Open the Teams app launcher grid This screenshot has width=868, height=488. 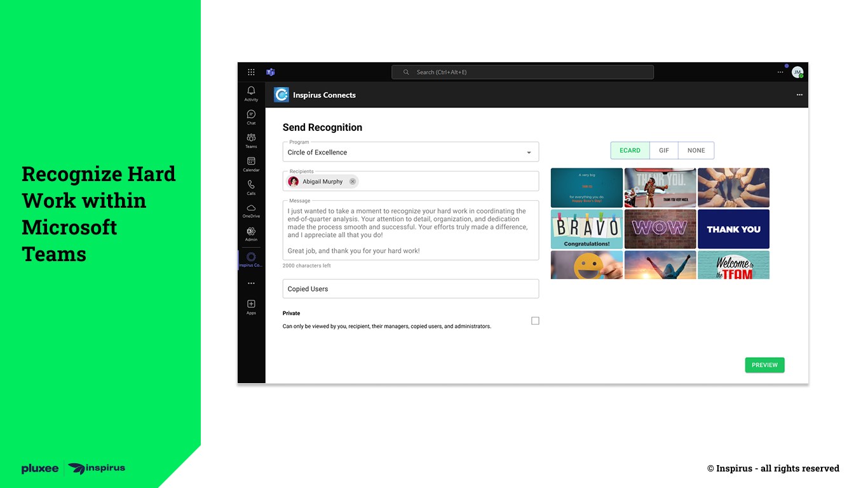251,72
